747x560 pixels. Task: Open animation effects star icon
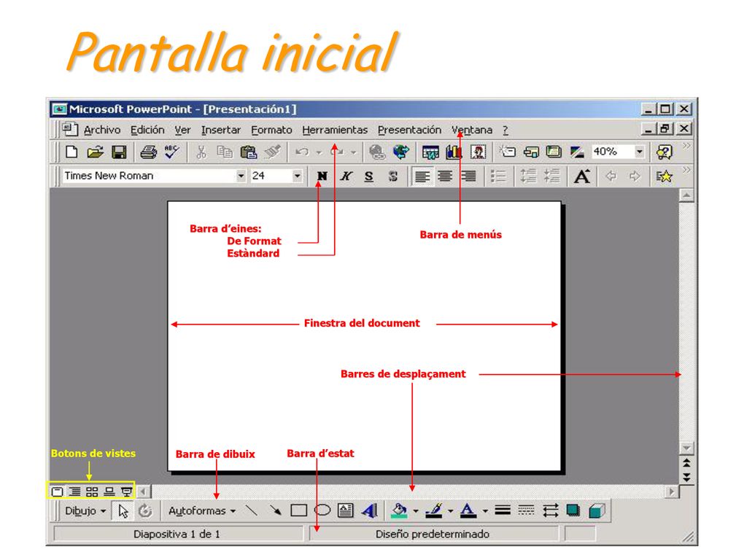click(664, 176)
